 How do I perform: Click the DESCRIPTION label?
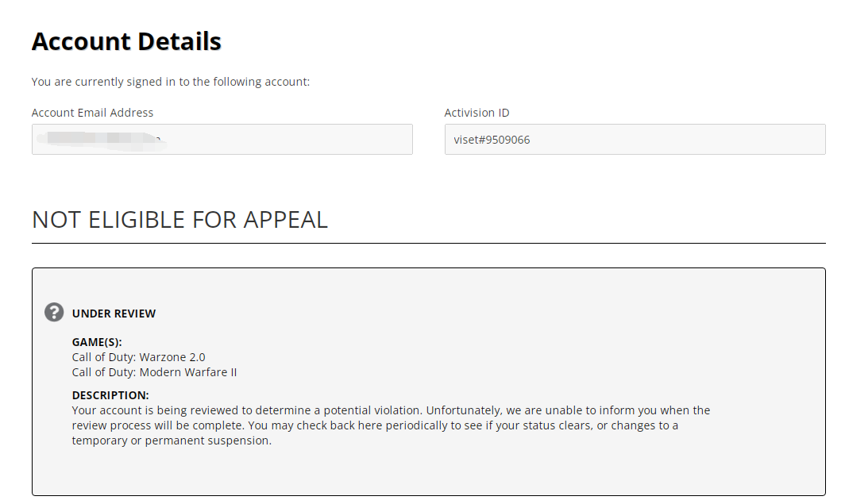tap(110, 395)
